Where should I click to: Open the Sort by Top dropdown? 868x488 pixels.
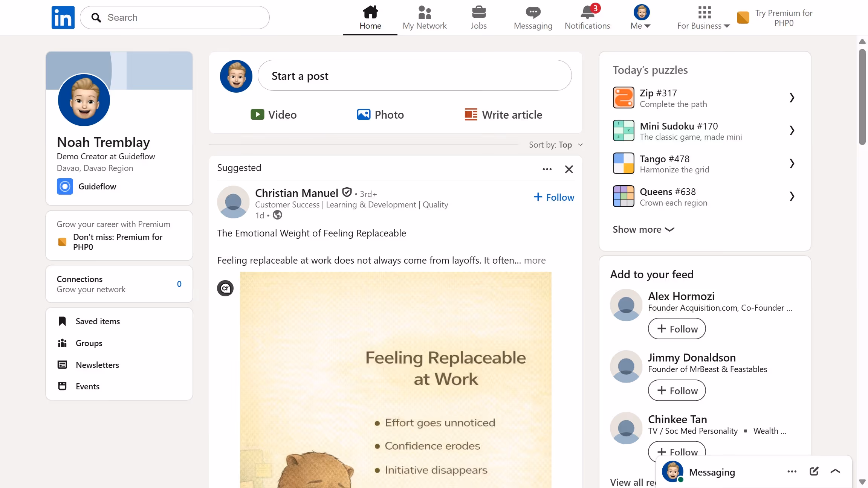coord(556,145)
